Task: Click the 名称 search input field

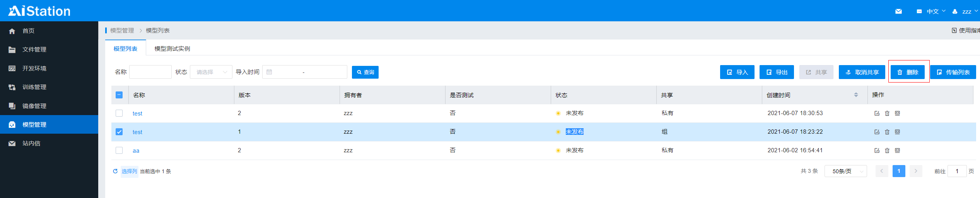Action: (150, 72)
